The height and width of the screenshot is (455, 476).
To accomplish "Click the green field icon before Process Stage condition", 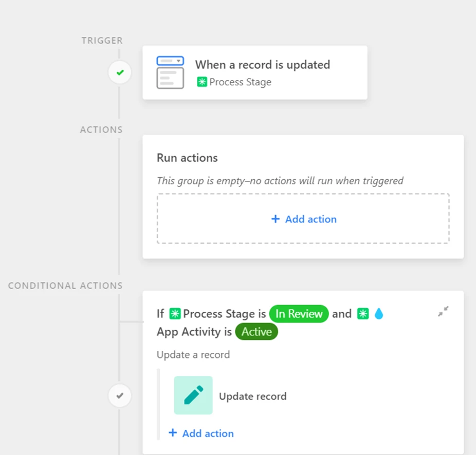I will point(175,314).
